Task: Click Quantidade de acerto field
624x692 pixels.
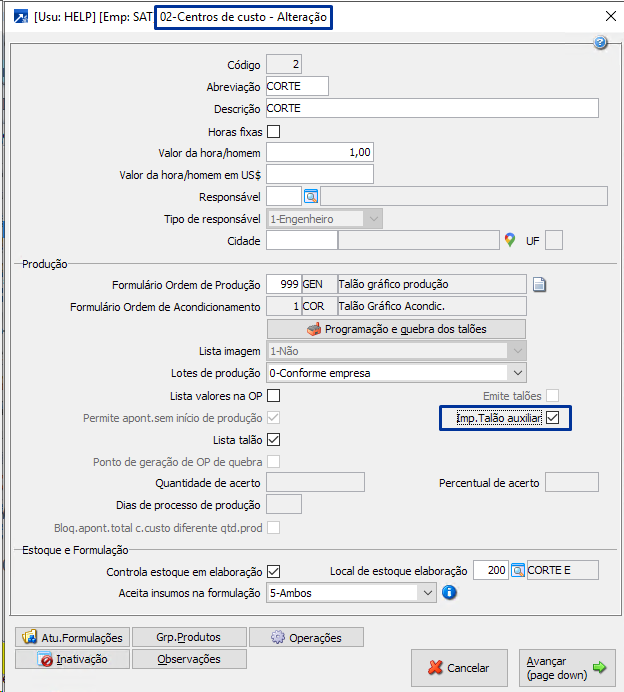Action: 316,482
